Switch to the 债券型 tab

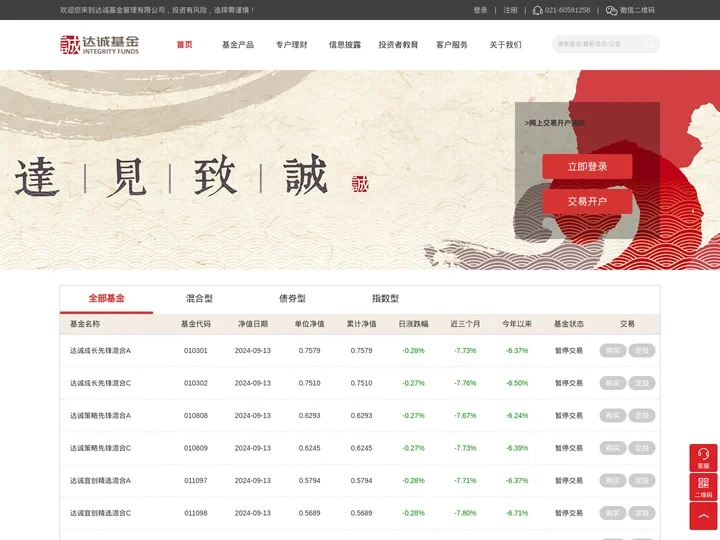point(292,298)
